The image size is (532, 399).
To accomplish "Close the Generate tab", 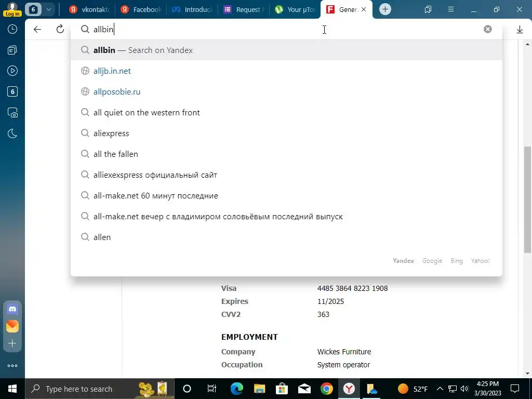I will pyautogui.click(x=364, y=9).
